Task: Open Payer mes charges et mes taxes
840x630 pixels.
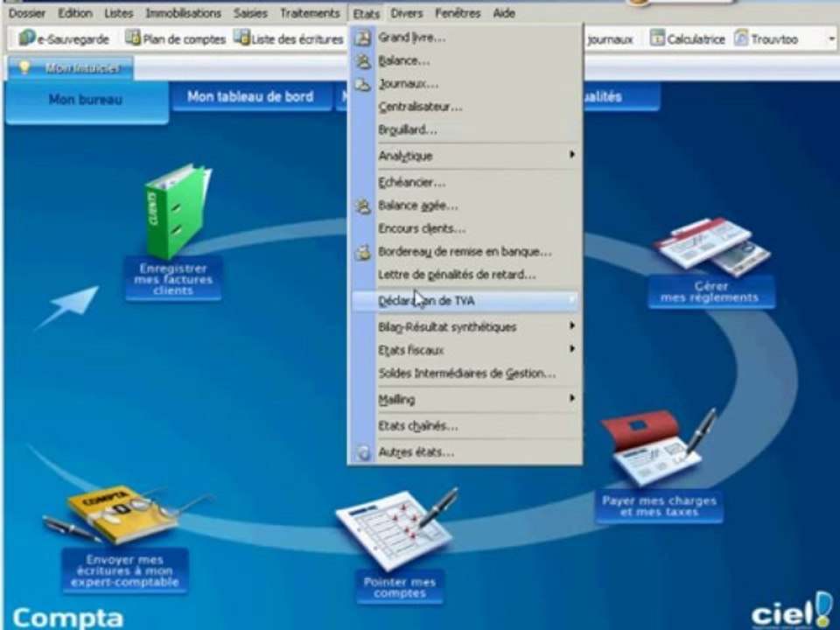Action: [659, 507]
